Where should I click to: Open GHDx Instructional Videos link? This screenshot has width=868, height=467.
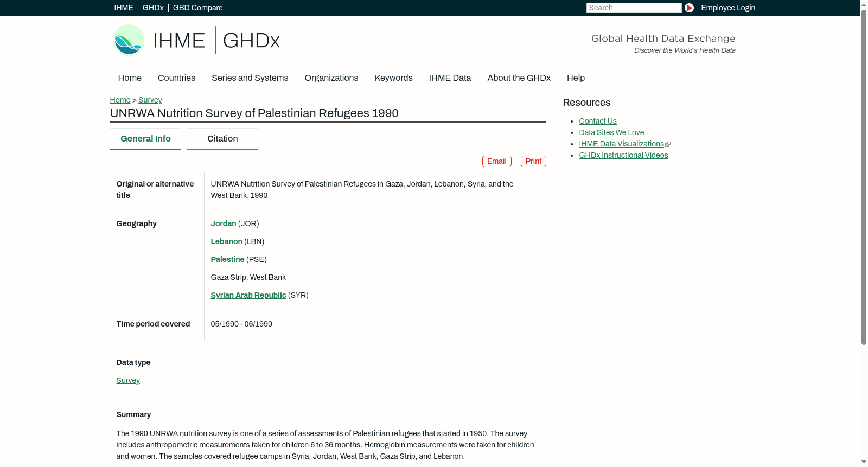(x=623, y=155)
